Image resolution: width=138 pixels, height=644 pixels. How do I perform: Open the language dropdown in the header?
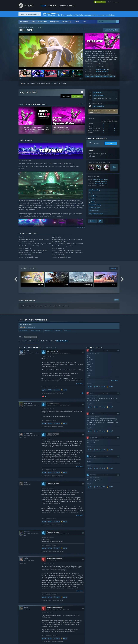(115, 2)
